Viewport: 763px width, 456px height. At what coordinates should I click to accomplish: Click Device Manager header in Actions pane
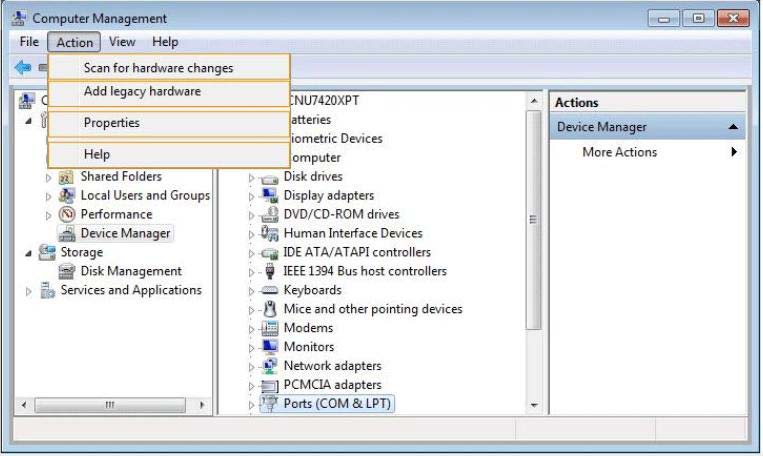[x=648, y=127]
